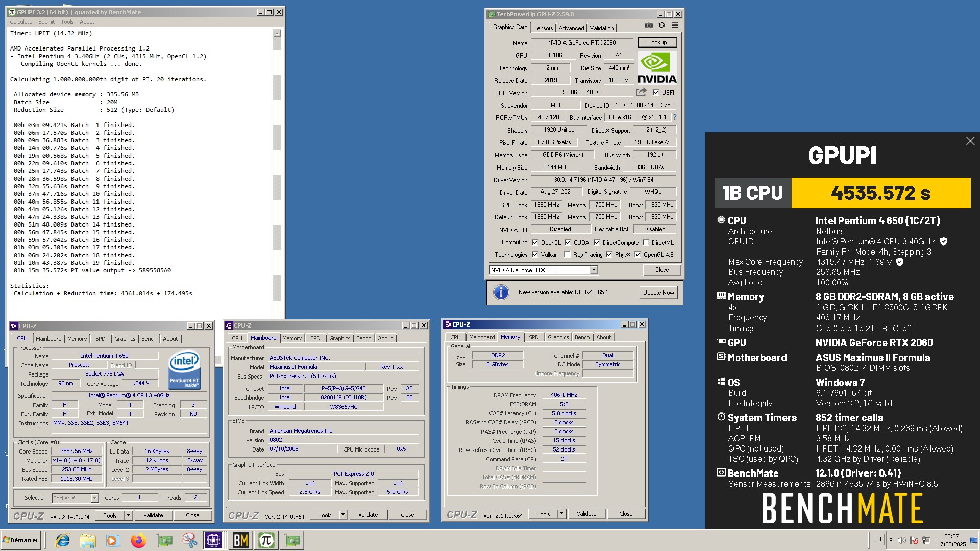
Task: Click the shield icon beside Max Core Frequency
Action: point(900,262)
